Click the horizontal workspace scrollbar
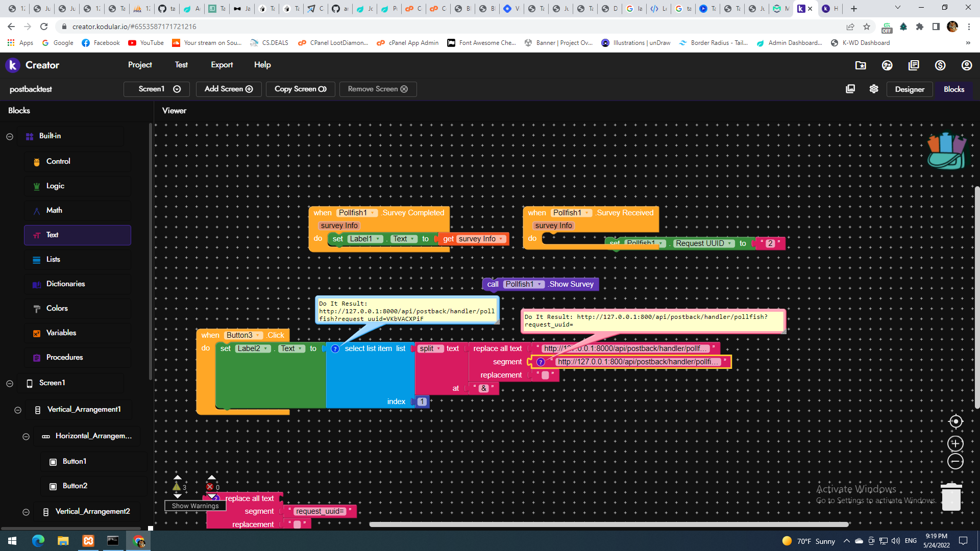 tap(609, 524)
